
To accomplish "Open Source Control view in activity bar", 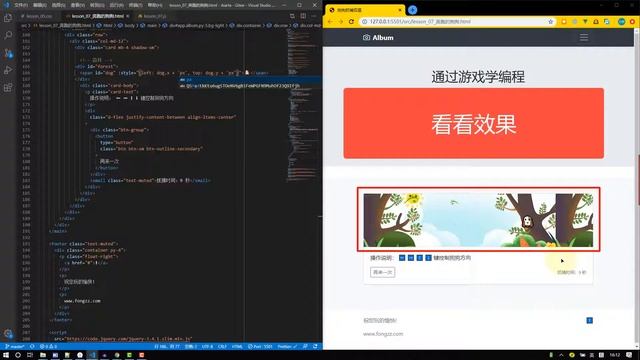I will (8, 53).
